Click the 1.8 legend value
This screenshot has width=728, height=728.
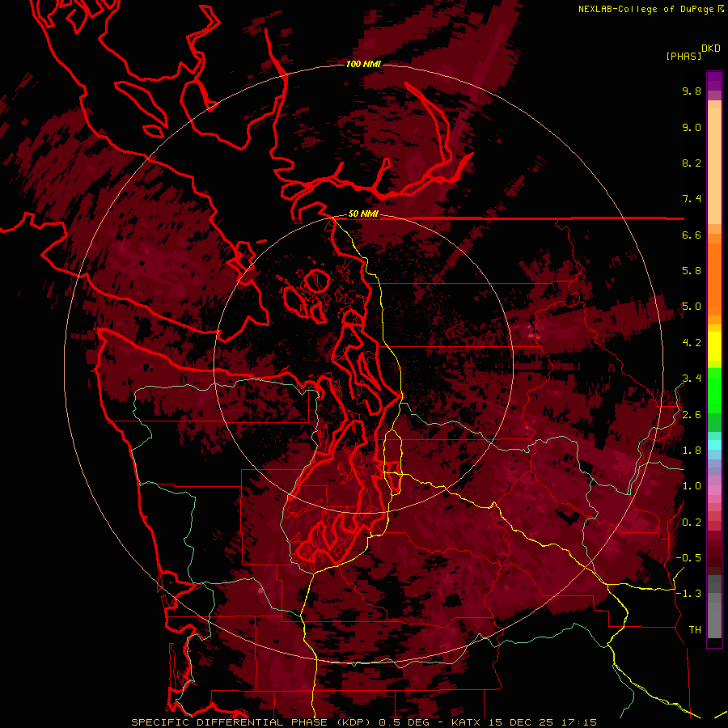692,451
